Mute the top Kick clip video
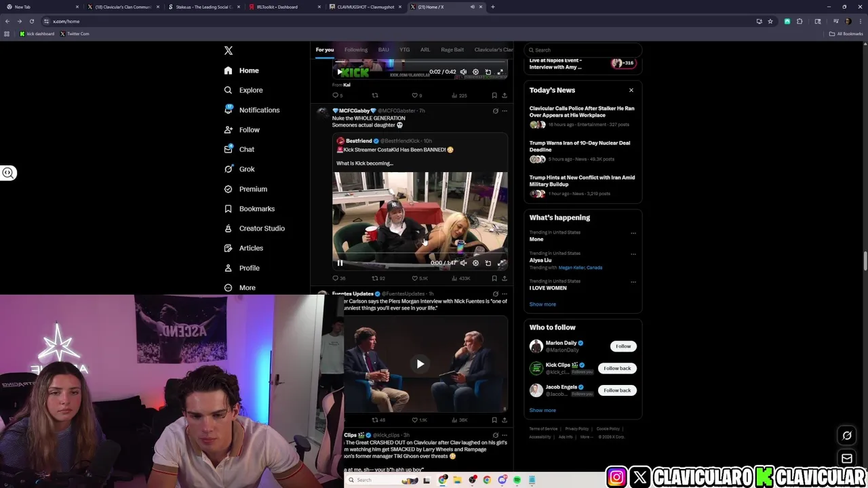Image resolution: width=868 pixels, height=488 pixels. (x=463, y=72)
